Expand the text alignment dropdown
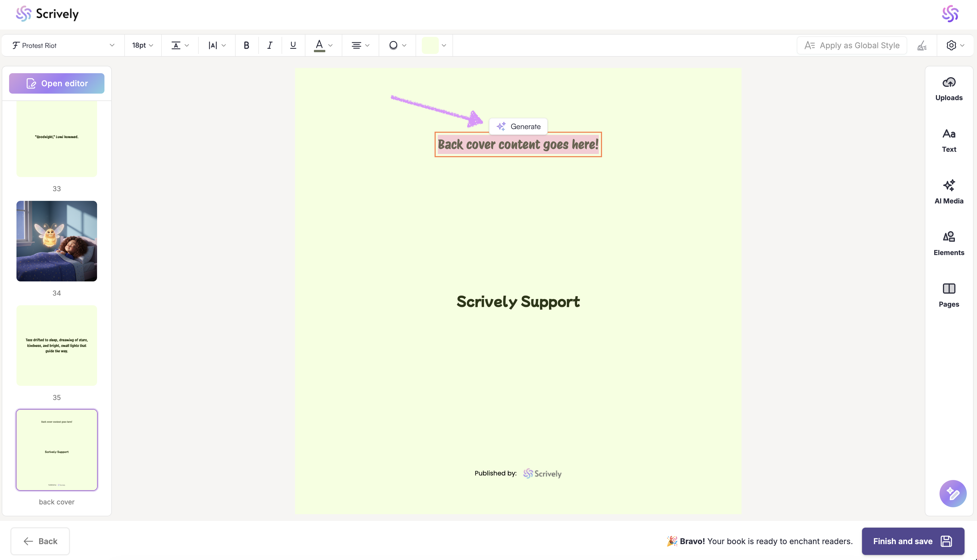 tap(360, 45)
